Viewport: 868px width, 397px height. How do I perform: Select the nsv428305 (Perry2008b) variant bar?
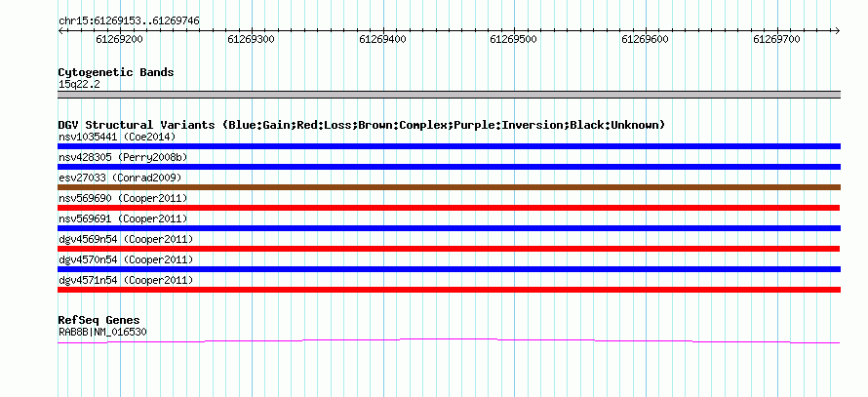pyautogui.click(x=449, y=167)
